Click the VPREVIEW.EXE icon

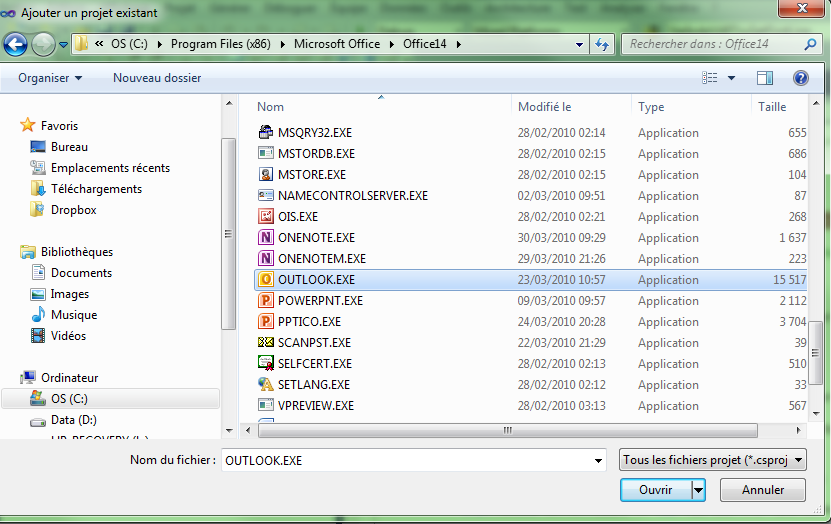(266, 405)
